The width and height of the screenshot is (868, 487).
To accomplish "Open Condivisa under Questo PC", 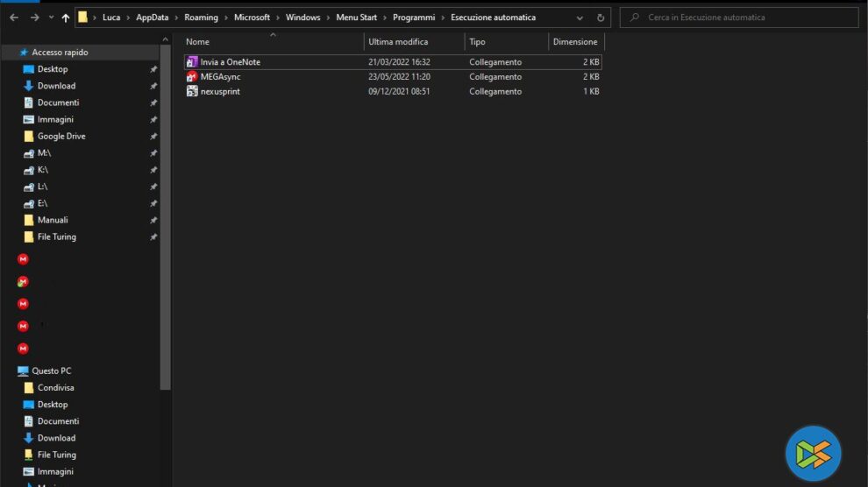I will pos(55,387).
